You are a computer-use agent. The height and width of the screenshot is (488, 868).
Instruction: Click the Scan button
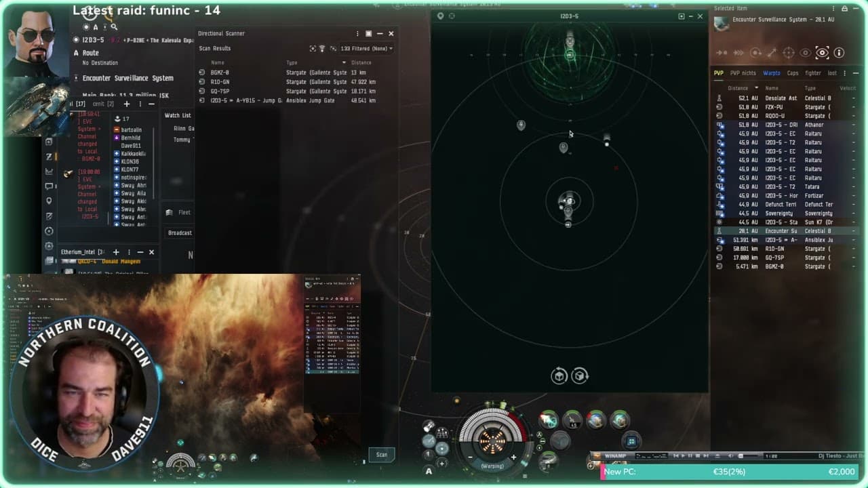pyautogui.click(x=382, y=455)
